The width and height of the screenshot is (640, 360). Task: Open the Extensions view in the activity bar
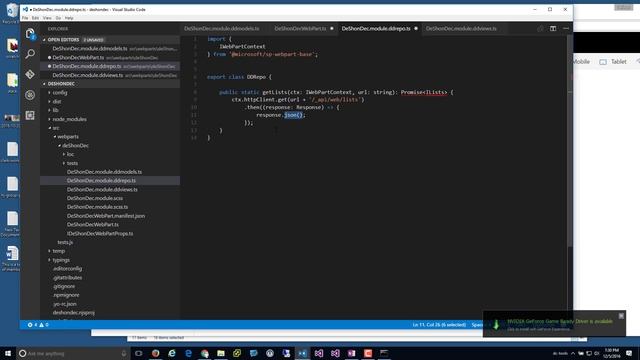pyautogui.click(x=30, y=116)
